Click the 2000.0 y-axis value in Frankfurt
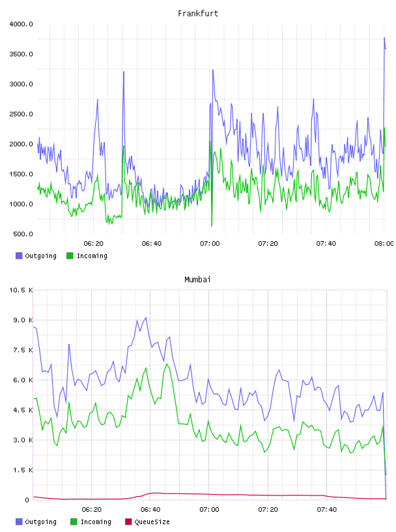 pos(21,144)
